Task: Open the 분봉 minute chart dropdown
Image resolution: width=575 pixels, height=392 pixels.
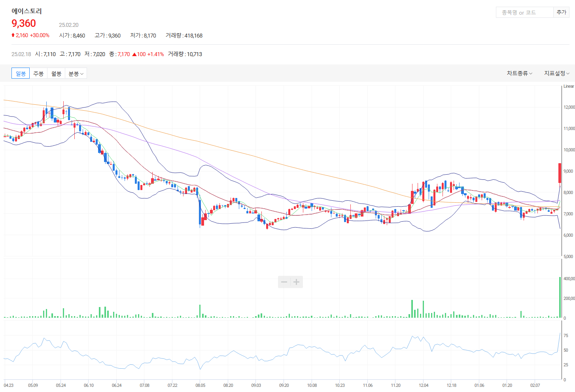Action: [x=76, y=73]
